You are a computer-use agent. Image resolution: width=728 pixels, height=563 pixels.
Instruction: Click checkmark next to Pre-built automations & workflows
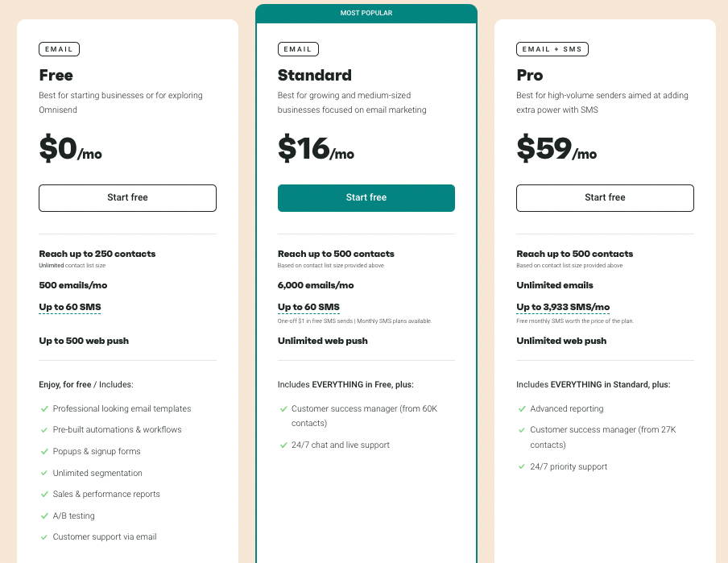pyautogui.click(x=44, y=430)
